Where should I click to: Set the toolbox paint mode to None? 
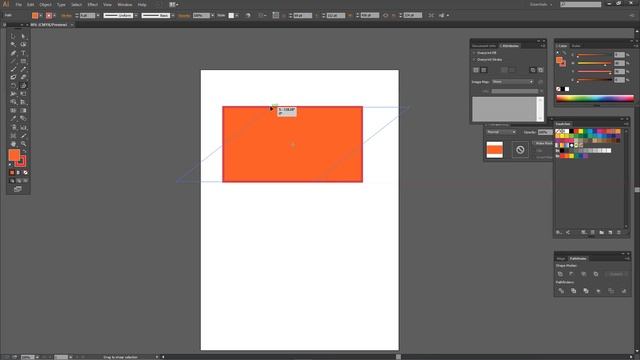tap(25, 173)
